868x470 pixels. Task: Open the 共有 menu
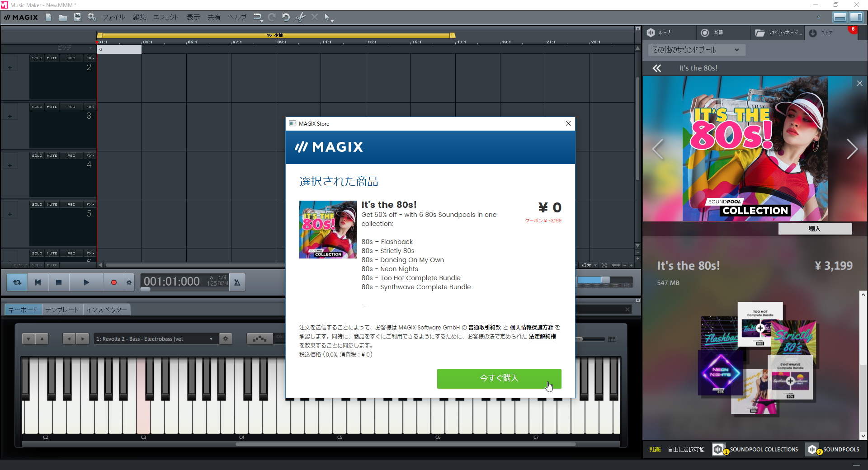coord(214,17)
